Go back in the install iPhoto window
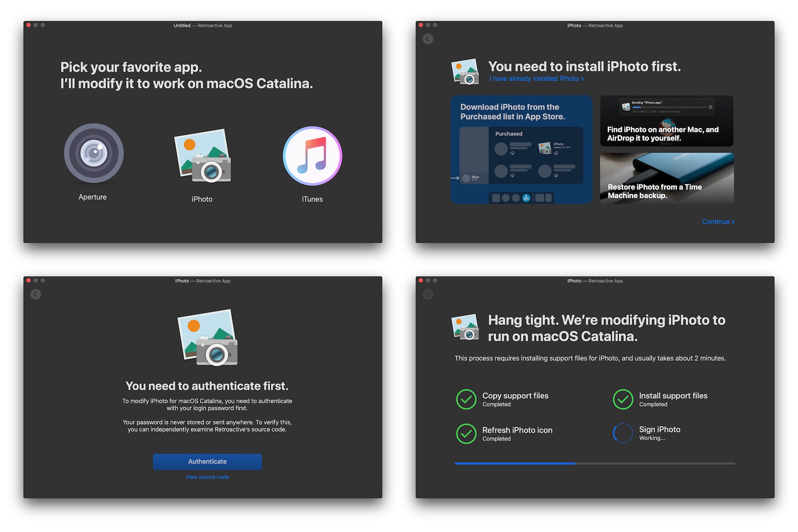 [x=428, y=39]
